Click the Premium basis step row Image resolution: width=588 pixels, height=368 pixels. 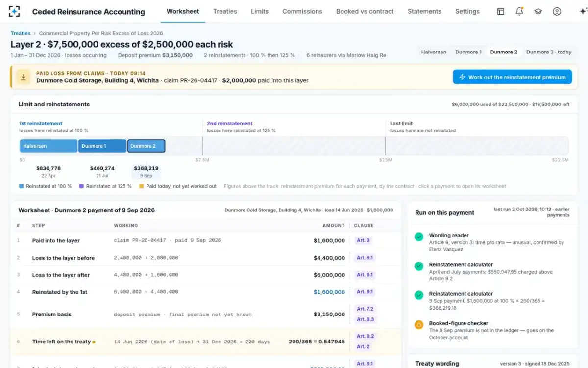pyautogui.click(x=206, y=315)
